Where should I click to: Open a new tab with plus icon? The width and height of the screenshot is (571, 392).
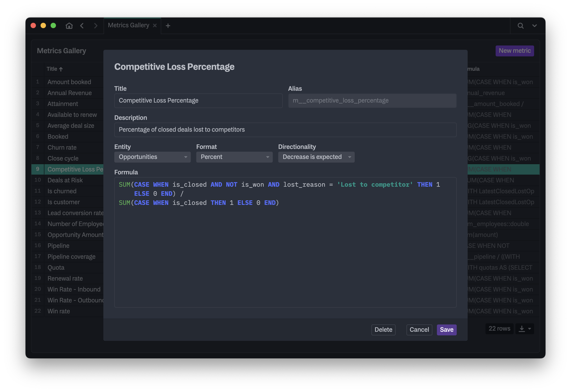click(168, 25)
